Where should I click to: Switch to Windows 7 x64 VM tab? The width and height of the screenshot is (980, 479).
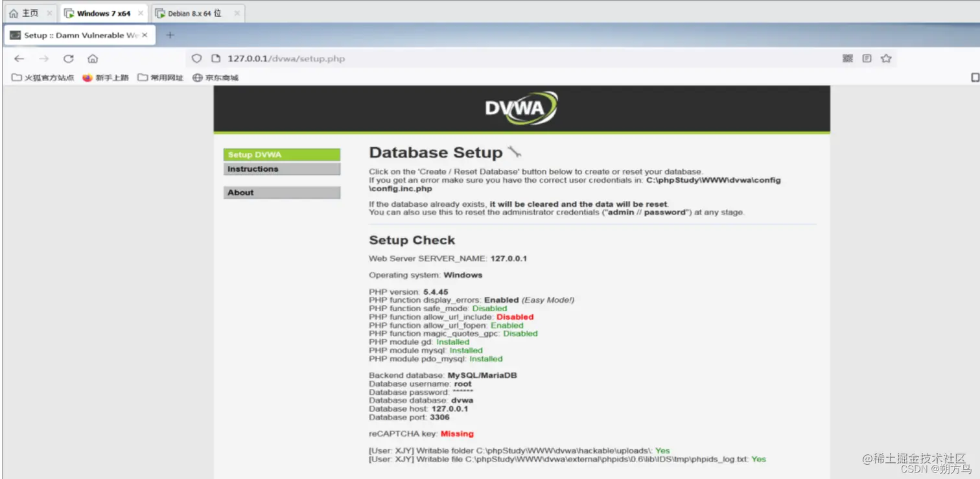pos(103,13)
